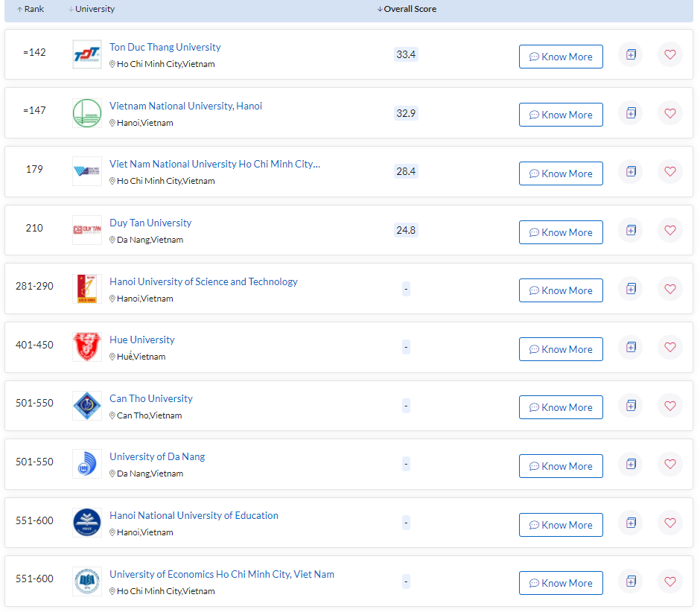
Task: Toggle heart for Hue University
Action: tap(669, 347)
